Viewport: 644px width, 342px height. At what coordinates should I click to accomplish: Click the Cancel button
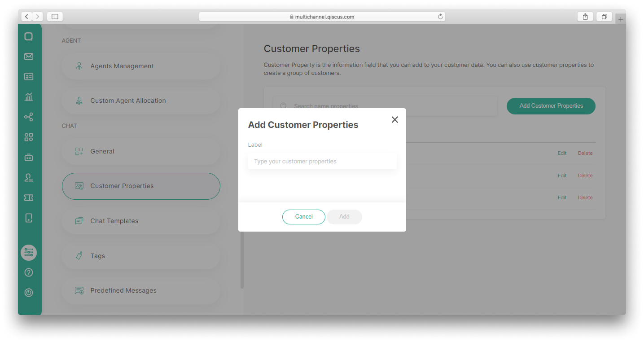(x=304, y=217)
